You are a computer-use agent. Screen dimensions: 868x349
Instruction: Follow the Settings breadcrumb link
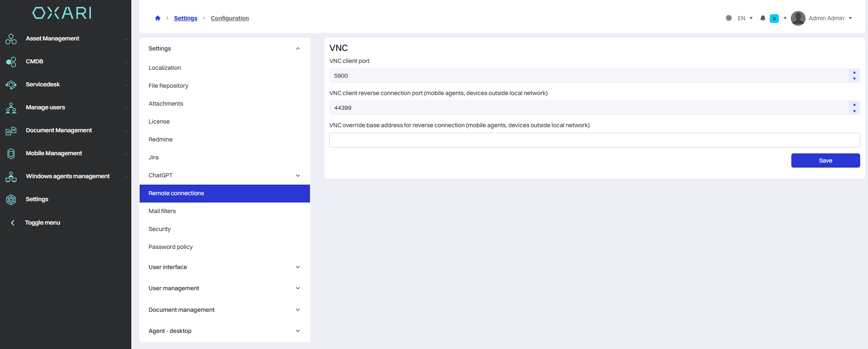(186, 18)
